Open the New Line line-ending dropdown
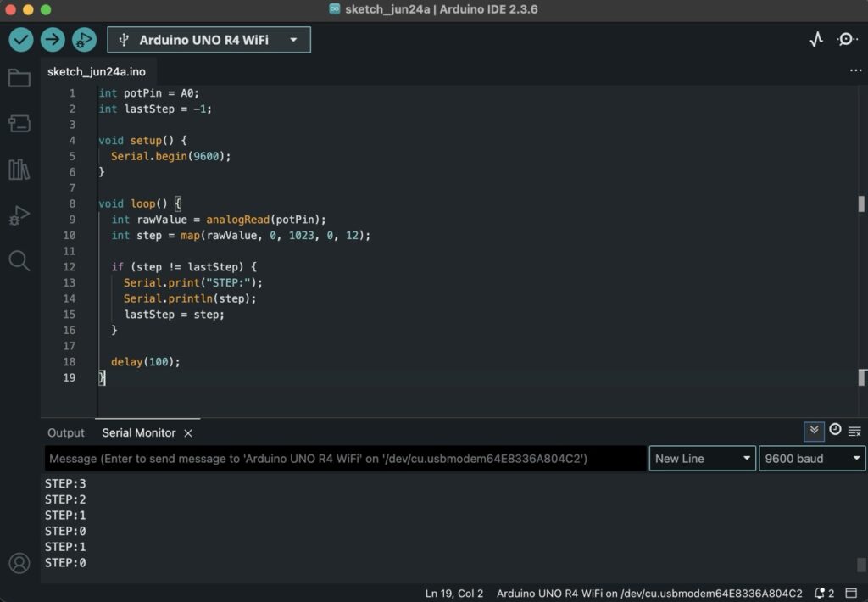Screen dimensions: 868x602 [702, 459]
